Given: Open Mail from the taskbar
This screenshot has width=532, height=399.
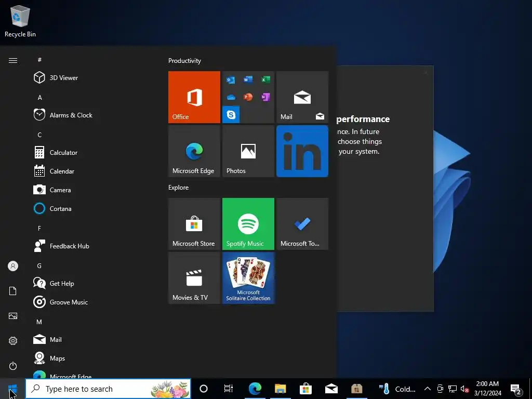Looking at the screenshot, I should [331, 389].
